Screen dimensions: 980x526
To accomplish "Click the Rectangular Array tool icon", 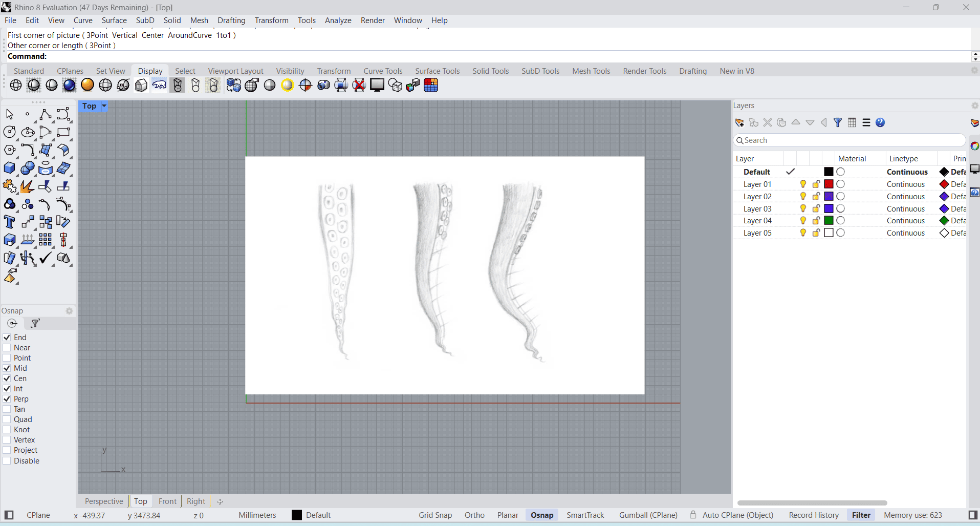I will pyautogui.click(x=45, y=240).
